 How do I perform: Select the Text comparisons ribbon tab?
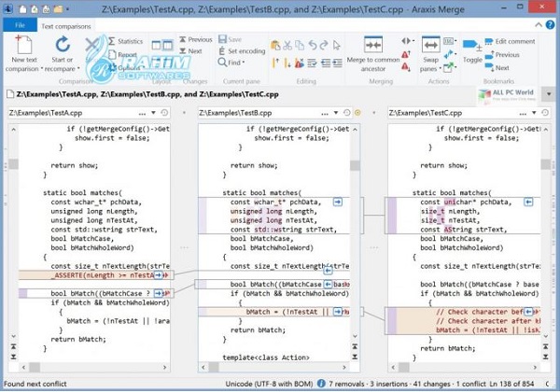coord(66,26)
